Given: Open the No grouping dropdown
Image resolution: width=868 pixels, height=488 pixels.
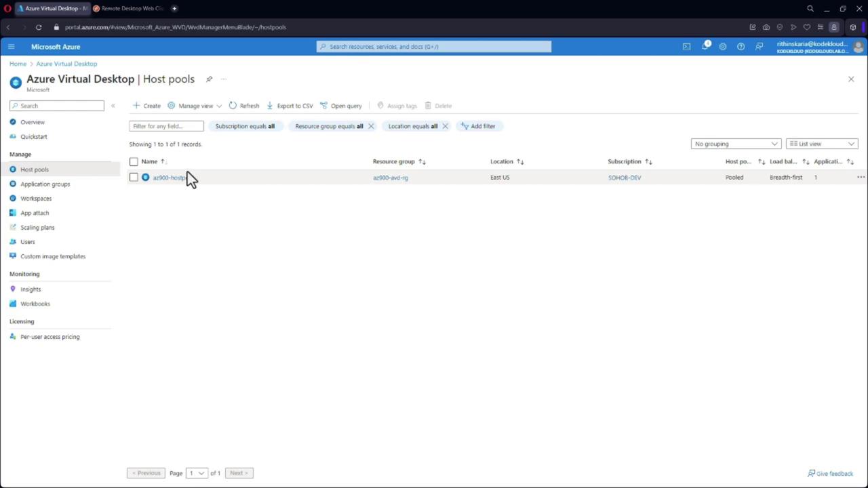Looking at the screenshot, I should tap(736, 144).
